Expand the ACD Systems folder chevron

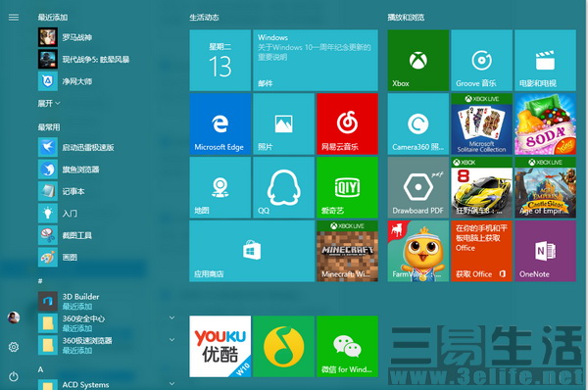pyautogui.click(x=171, y=383)
